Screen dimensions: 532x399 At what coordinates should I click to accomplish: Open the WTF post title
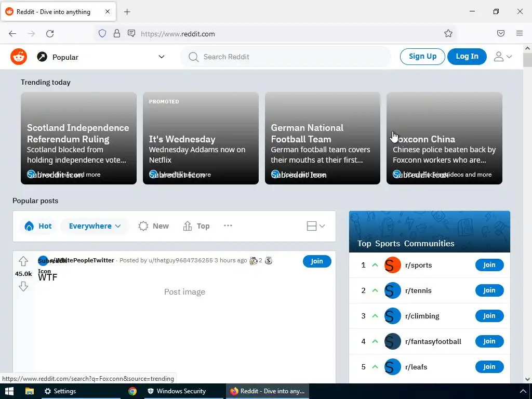(x=47, y=277)
